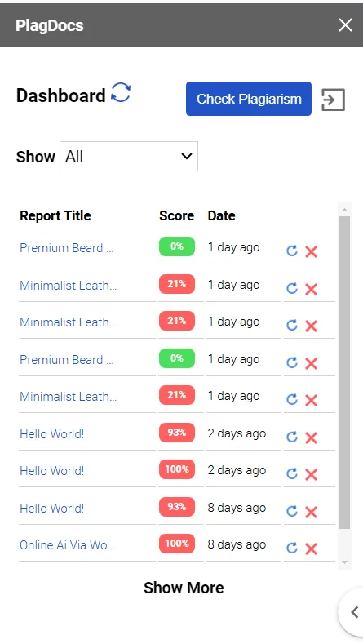
Task: Delete the 100% Hello World! report
Action: click(312, 474)
